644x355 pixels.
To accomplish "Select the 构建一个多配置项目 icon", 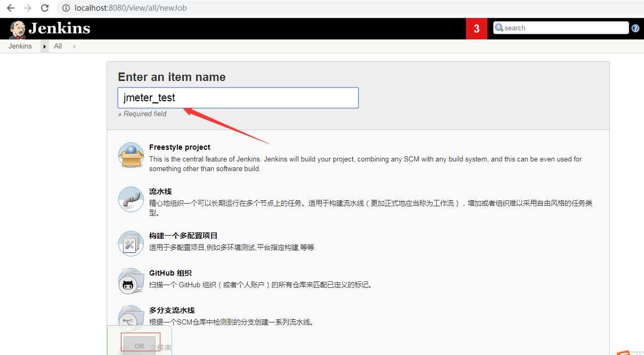I will pos(131,244).
